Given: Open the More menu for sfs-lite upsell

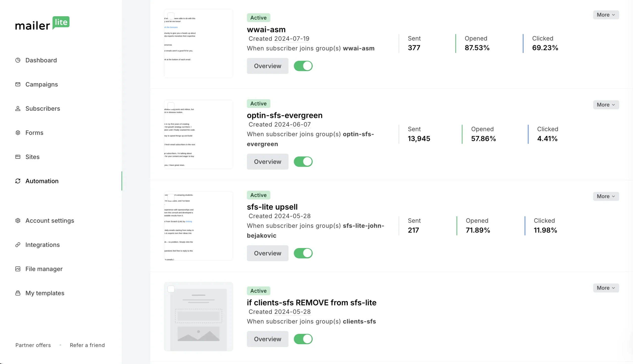Looking at the screenshot, I should click(606, 196).
